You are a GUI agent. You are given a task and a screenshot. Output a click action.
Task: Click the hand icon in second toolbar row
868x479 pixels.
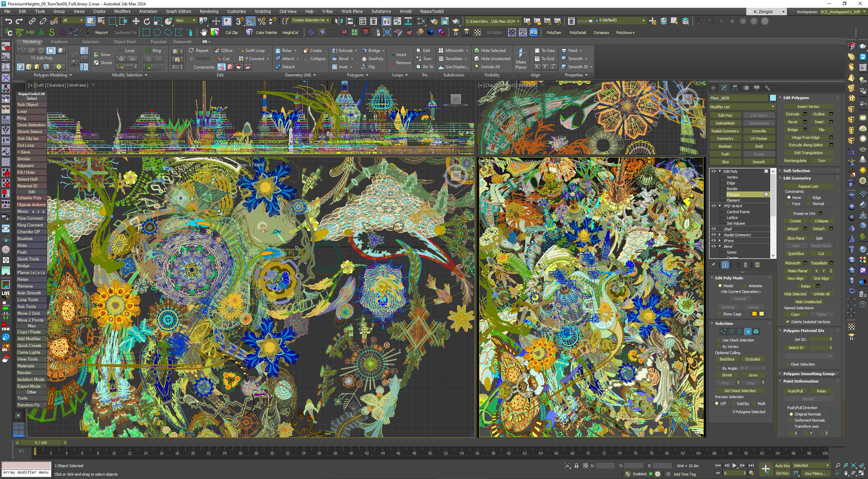tap(204, 32)
